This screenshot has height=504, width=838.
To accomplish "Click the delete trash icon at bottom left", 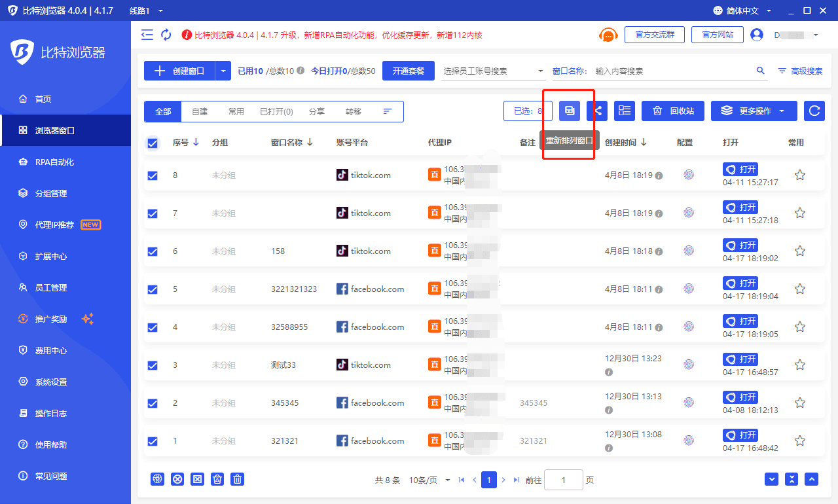I will coord(237,479).
